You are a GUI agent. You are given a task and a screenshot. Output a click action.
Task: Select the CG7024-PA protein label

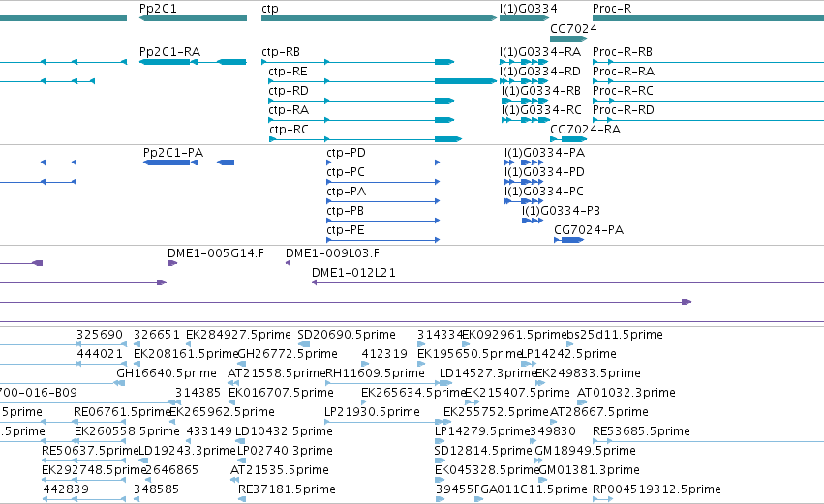(589, 230)
